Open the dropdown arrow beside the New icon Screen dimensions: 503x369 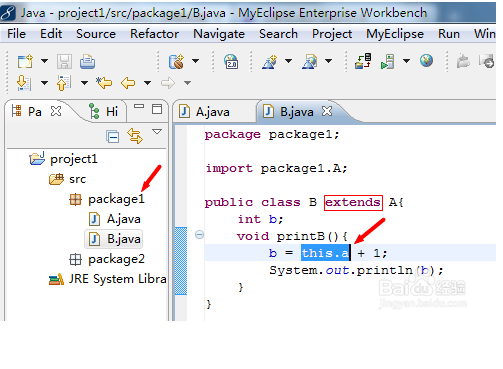coord(44,61)
